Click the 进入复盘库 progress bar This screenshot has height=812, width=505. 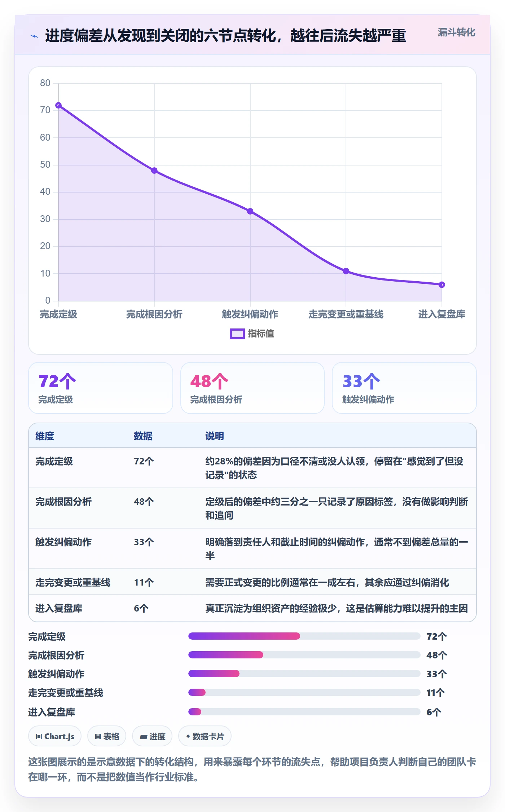point(304,712)
